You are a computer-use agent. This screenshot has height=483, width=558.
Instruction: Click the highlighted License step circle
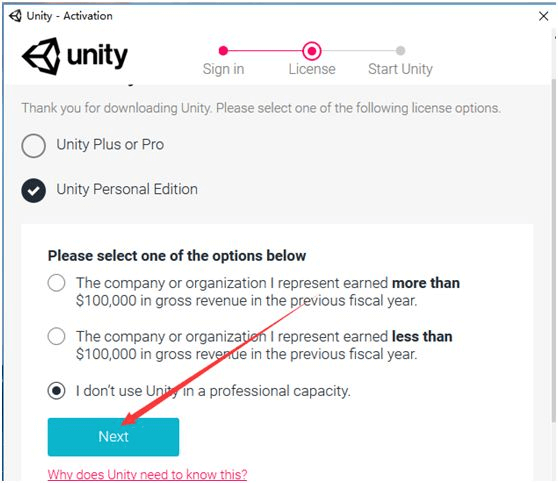[x=312, y=51]
